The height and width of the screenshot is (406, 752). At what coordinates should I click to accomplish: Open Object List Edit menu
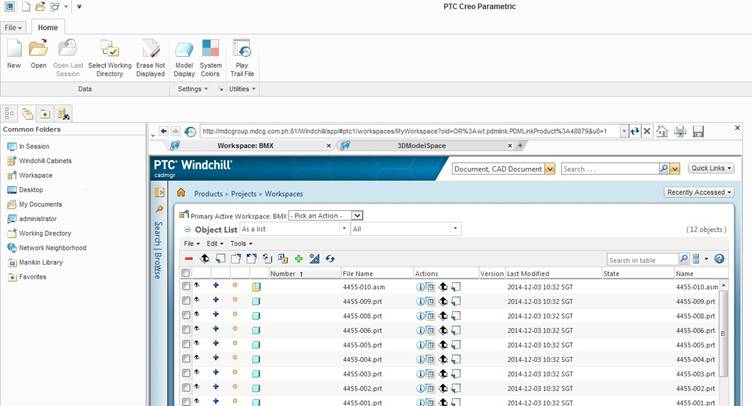215,244
